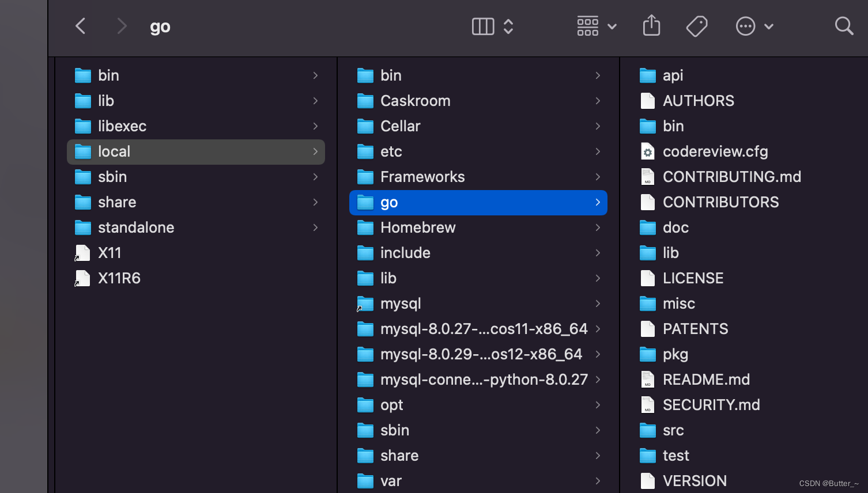Select the Caskroom folder icon
Viewport: 868px width, 493px height.
tap(365, 101)
